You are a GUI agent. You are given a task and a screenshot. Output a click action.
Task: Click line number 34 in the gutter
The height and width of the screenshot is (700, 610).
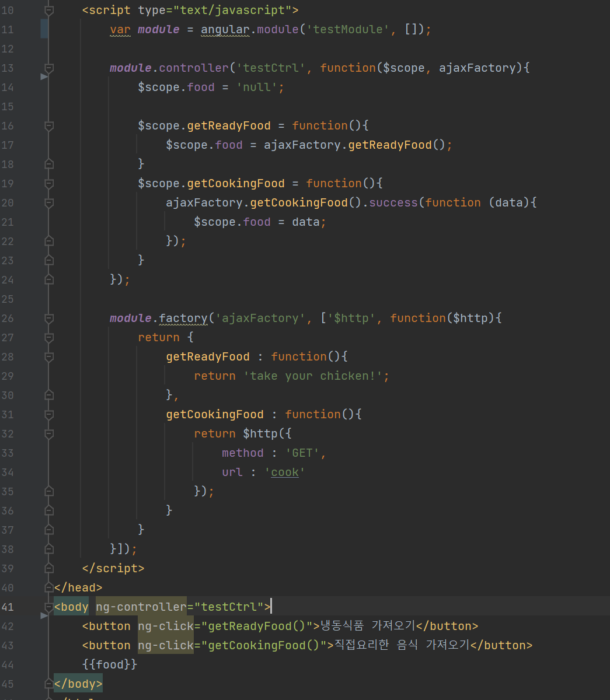[x=8, y=472]
